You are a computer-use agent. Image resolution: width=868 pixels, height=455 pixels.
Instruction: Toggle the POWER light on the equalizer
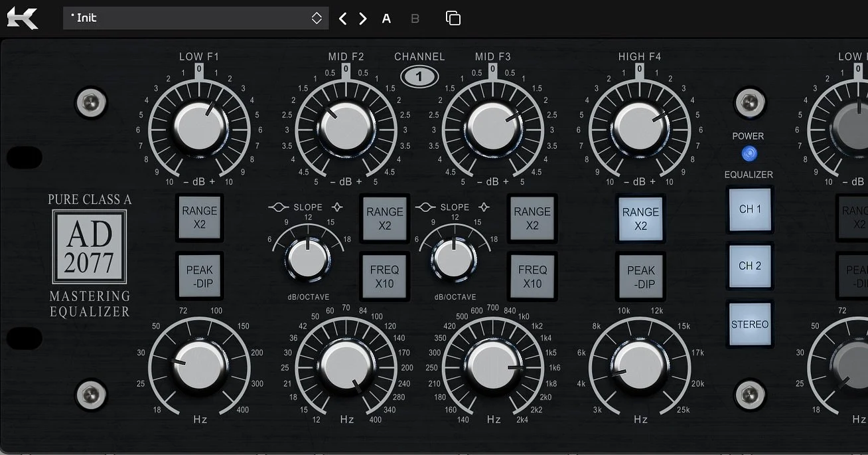coord(749,153)
